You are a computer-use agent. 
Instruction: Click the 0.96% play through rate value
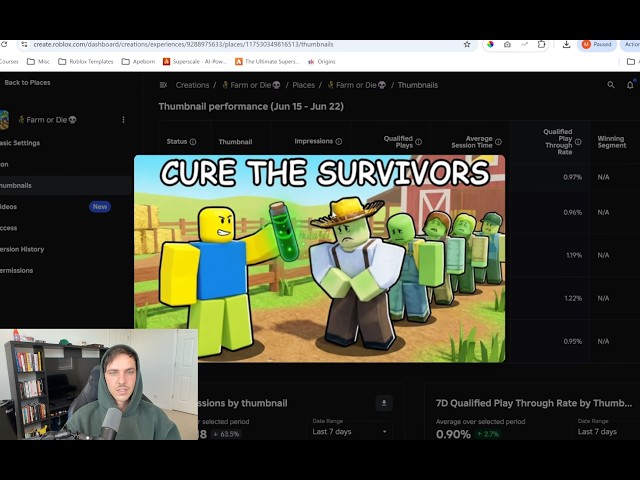click(572, 212)
